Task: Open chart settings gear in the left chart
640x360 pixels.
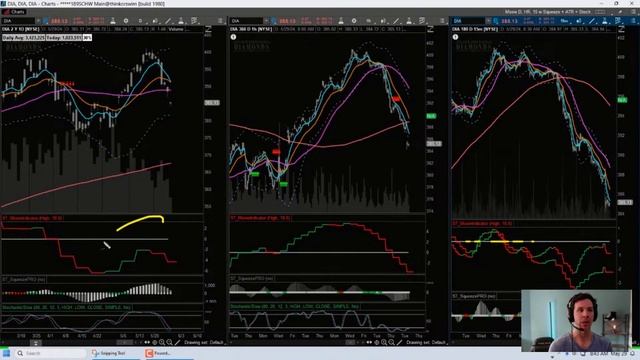Action: (126, 21)
